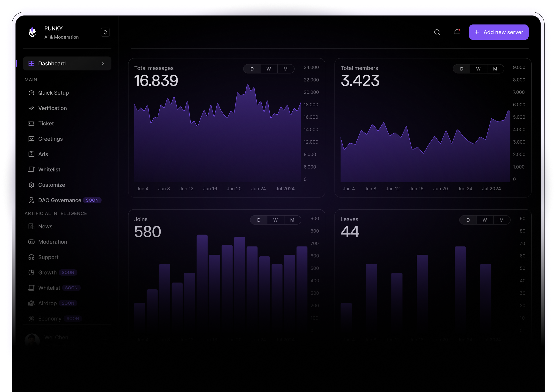Open the notifications bell
This screenshot has width=556, height=392.
[457, 32]
